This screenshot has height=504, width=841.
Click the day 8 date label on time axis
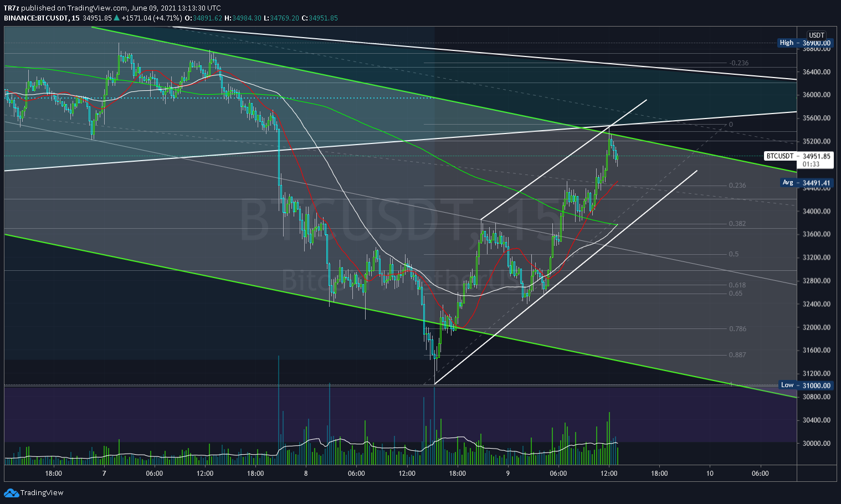[306, 474]
